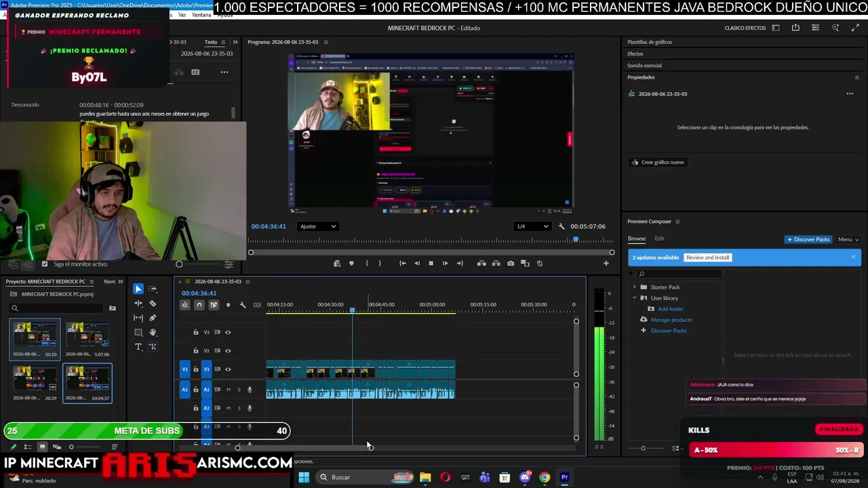Toggle V3 track visibility eye
Viewport: 868px width, 488px height.
(x=228, y=332)
